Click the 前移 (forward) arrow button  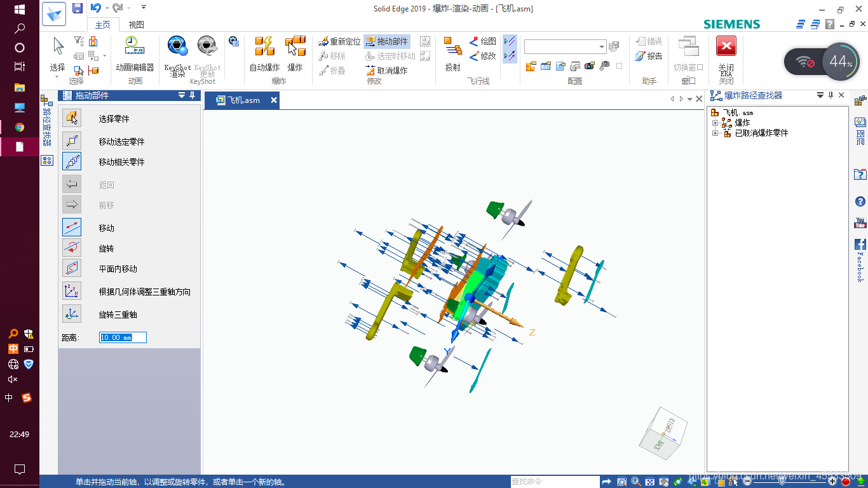point(72,205)
